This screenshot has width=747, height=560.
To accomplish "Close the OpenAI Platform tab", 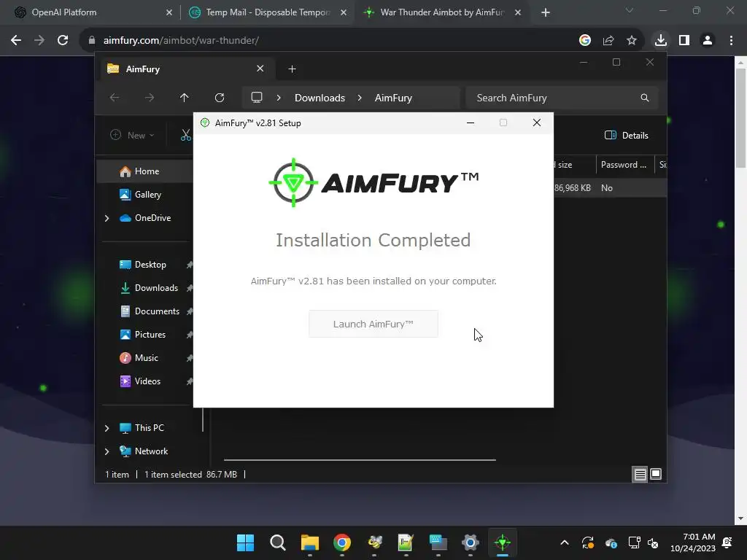I will pyautogui.click(x=169, y=12).
